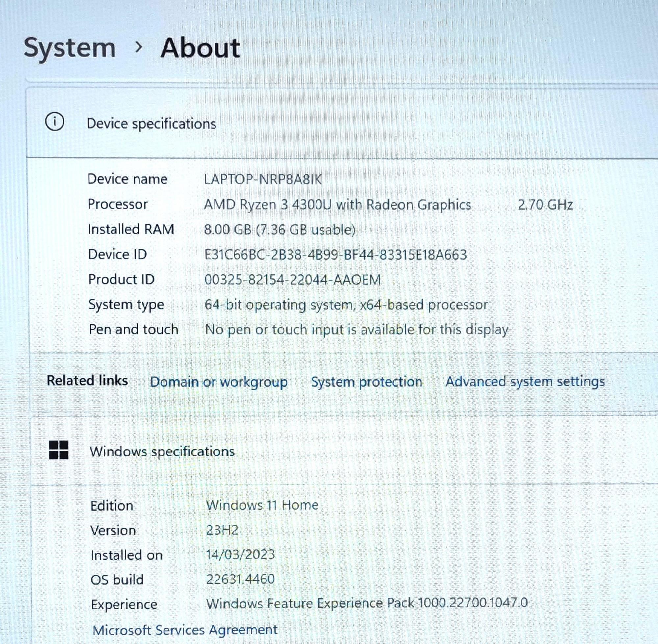Click the OS build label
658x644 pixels.
[117, 580]
